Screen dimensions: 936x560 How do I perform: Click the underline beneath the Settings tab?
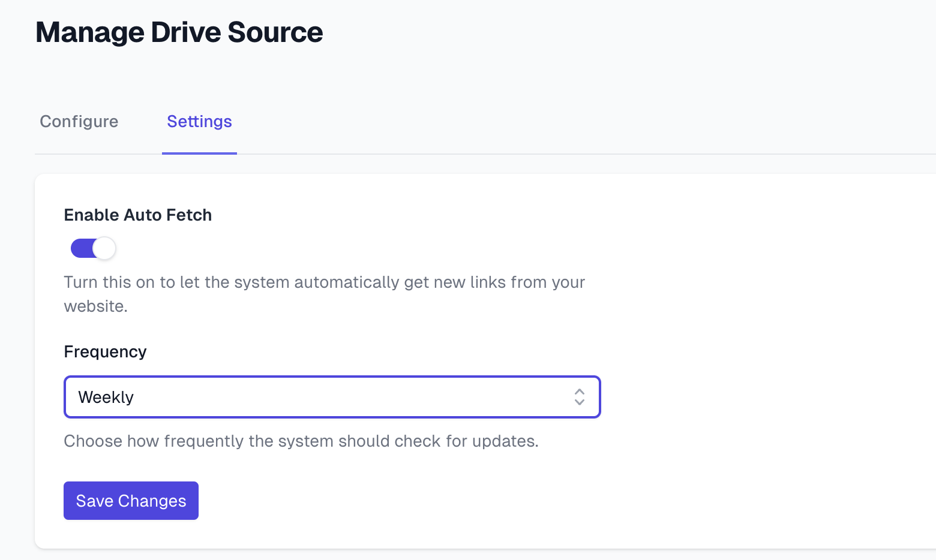(x=199, y=153)
